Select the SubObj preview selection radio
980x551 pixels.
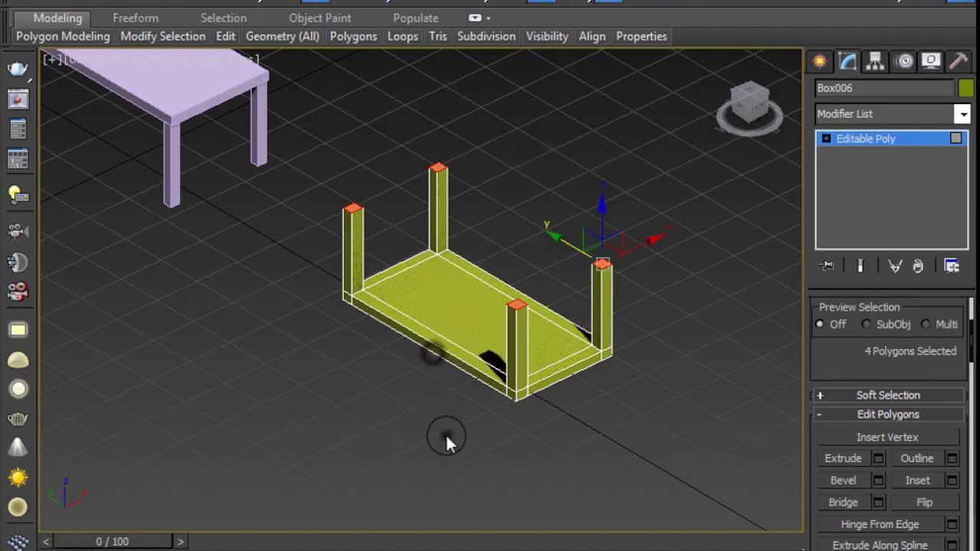(867, 324)
